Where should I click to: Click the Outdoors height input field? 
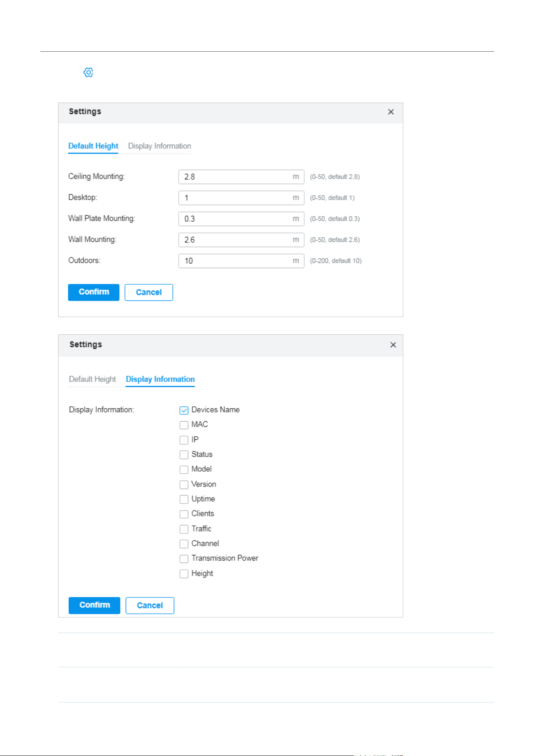(241, 261)
